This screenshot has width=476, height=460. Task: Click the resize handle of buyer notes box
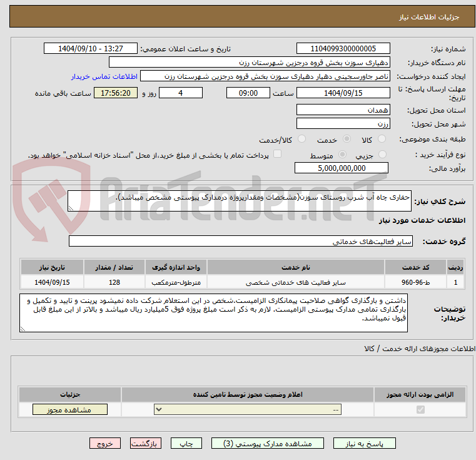click(23, 329)
